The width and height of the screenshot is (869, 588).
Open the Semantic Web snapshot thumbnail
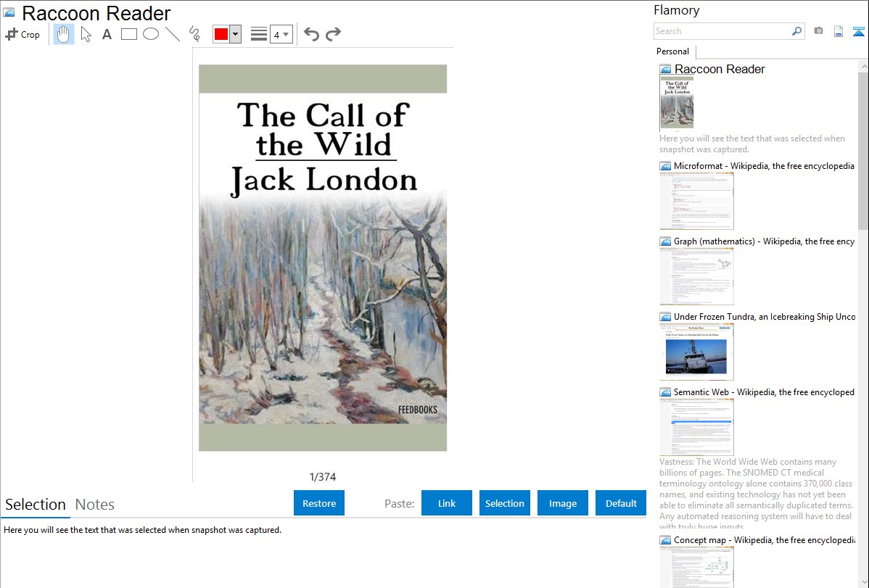(696, 427)
